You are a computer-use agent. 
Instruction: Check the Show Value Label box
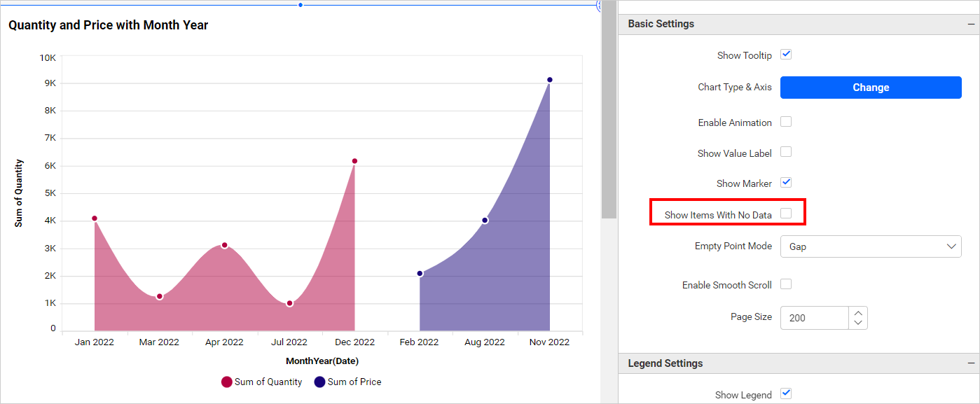[786, 152]
